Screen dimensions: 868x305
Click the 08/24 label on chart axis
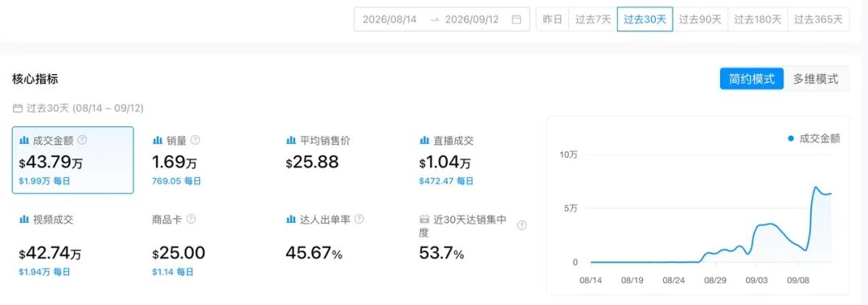[674, 280]
